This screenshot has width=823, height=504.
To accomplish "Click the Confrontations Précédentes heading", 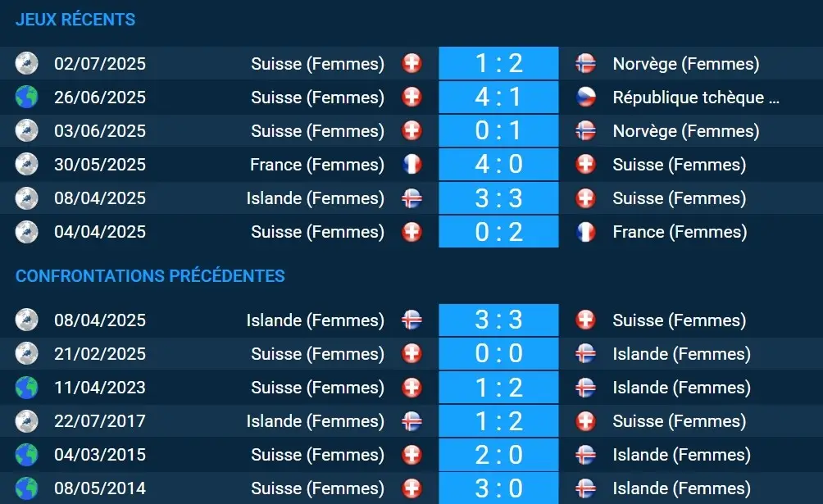I will tap(150, 275).
